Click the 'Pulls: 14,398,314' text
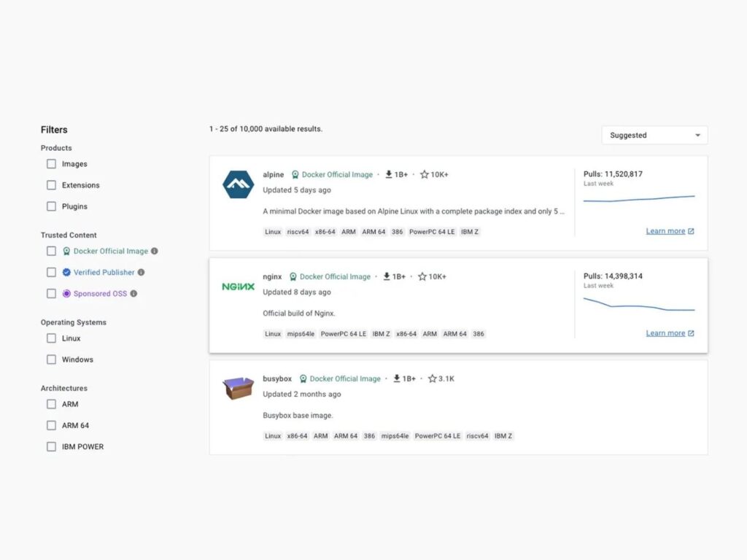This screenshot has width=747, height=560. (x=613, y=276)
